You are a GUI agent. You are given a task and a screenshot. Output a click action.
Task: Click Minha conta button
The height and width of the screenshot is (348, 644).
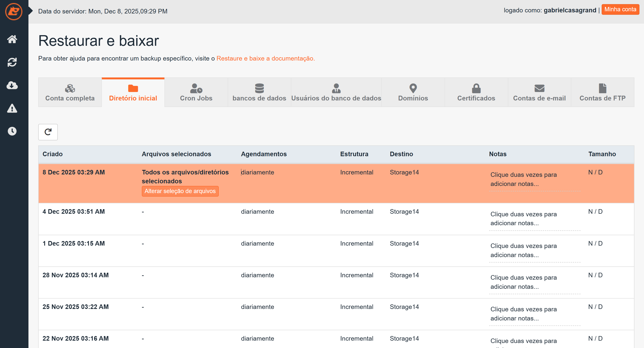(620, 10)
